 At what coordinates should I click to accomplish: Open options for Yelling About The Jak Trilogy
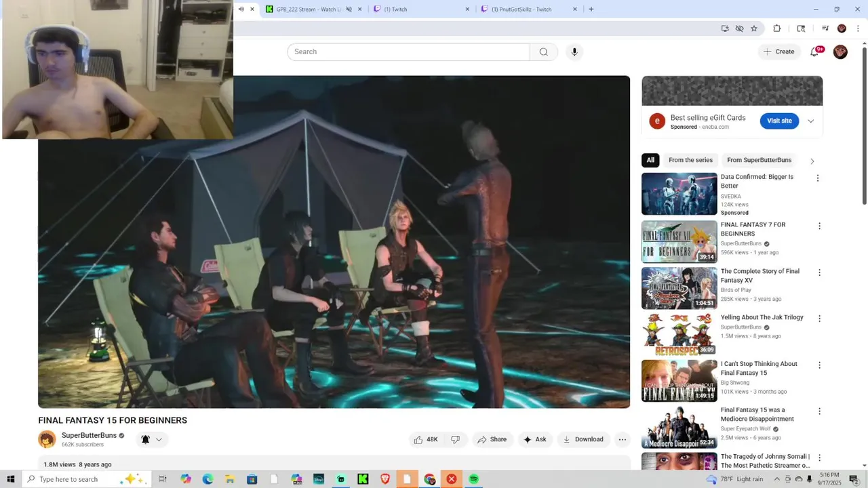tap(819, 319)
